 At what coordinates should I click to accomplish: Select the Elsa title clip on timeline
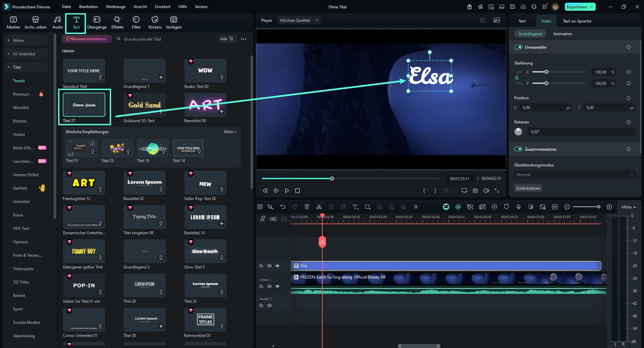tap(446, 266)
